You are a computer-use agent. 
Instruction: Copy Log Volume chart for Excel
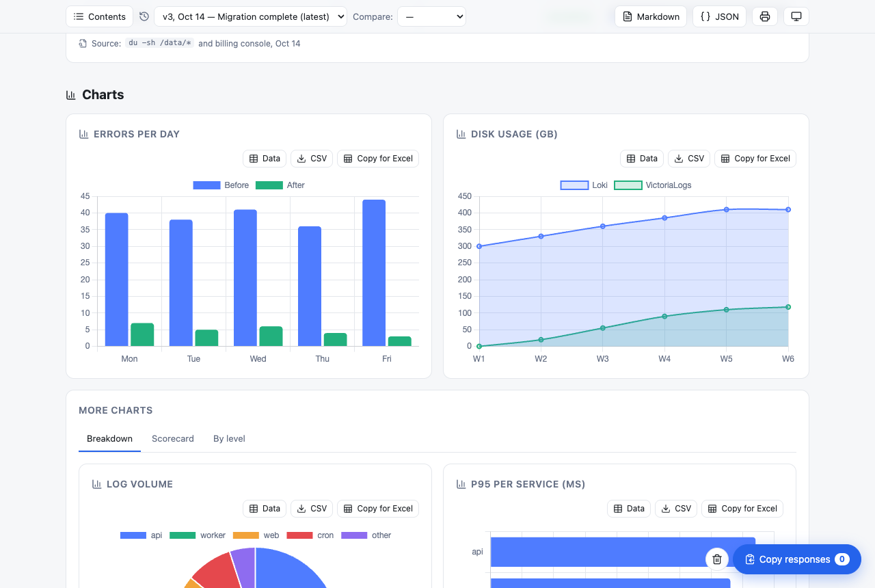(x=378, y=509)
